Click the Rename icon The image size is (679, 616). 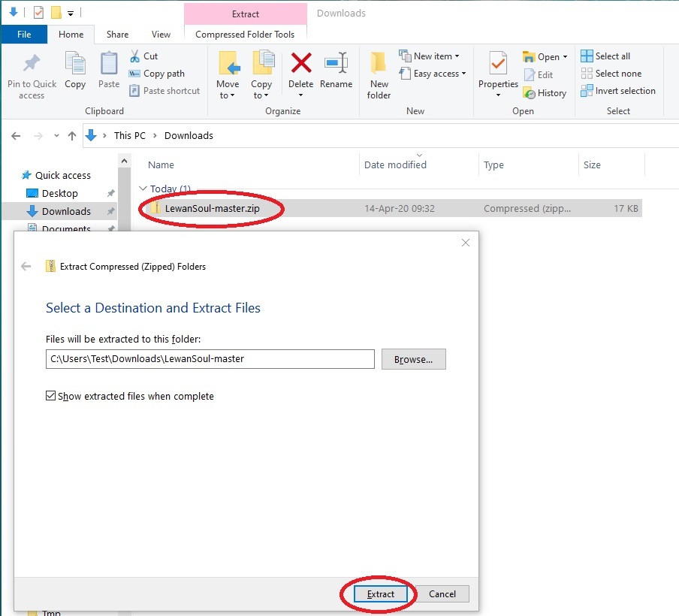336,64
